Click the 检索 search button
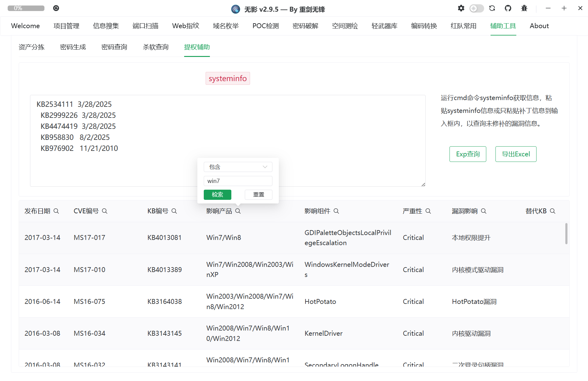 point(217,195)
